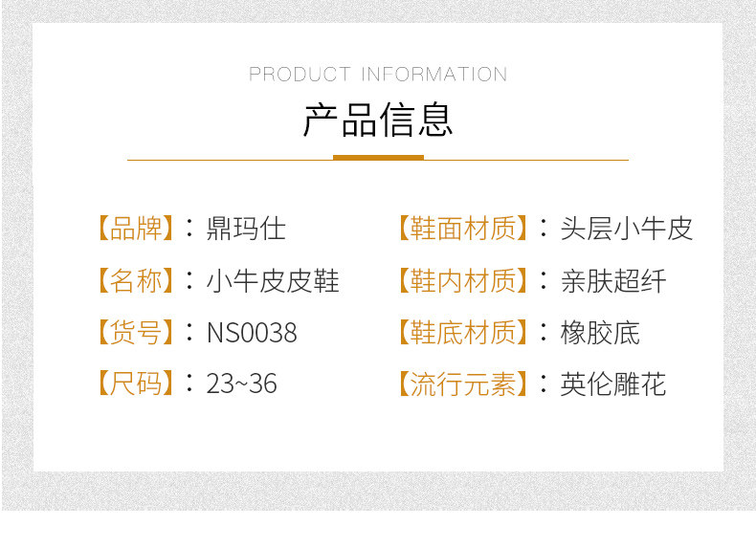Viewport: 756px width, 548px height.
Task: Click the item number NS0038
Action: click(252, 333)
